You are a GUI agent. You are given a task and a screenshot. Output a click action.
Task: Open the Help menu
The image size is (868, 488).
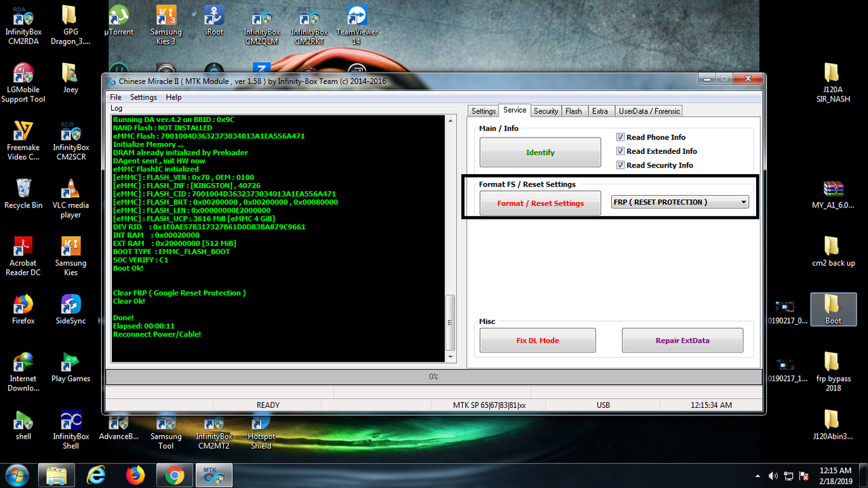click(x=174, y=98)
